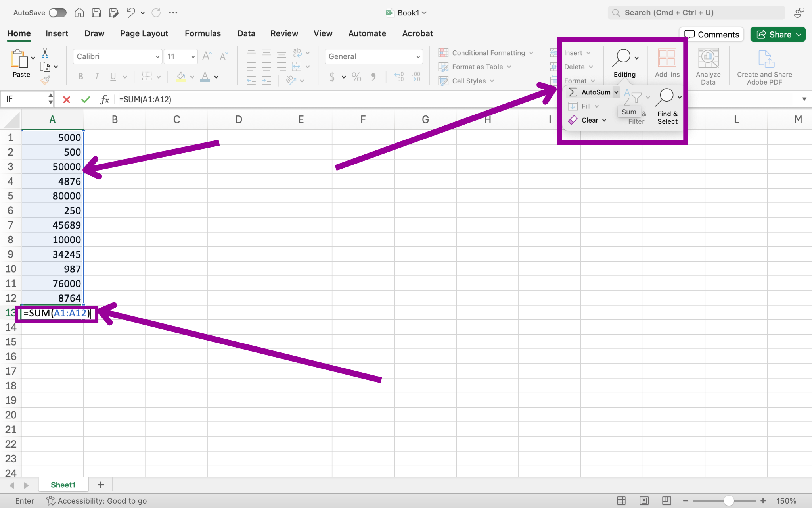Expand the AutoSum dropdown arrow
This screenshot has height=508, width=812.
616,92
